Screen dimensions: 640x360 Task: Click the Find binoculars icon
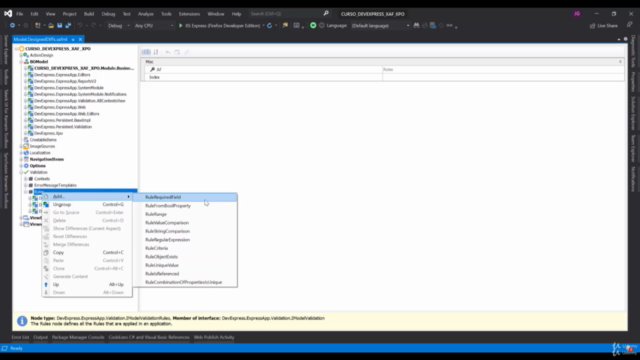[x=416, y=25]
